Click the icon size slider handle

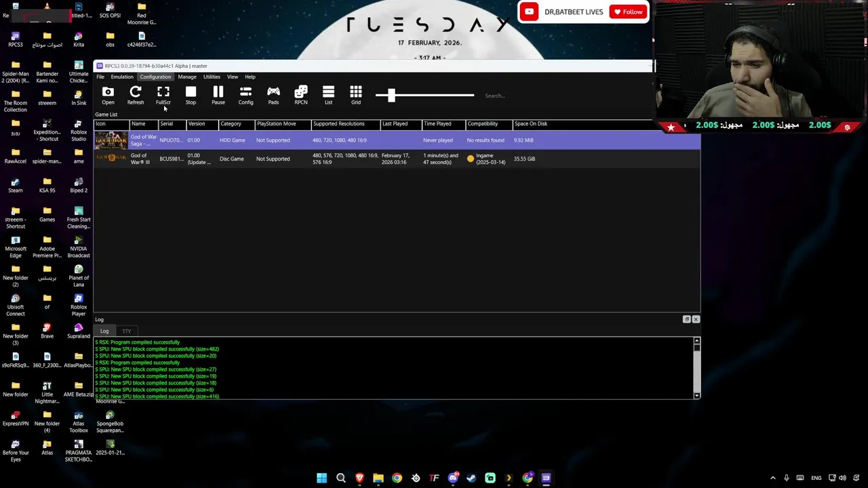391,96
